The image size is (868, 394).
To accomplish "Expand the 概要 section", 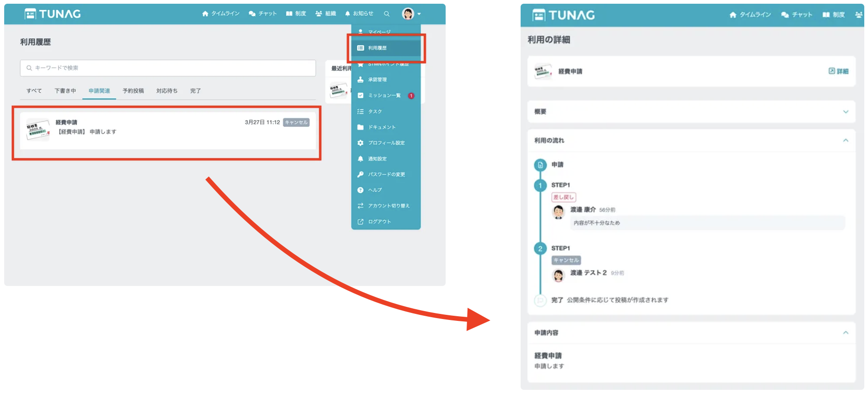I will [x=846, y=112].
